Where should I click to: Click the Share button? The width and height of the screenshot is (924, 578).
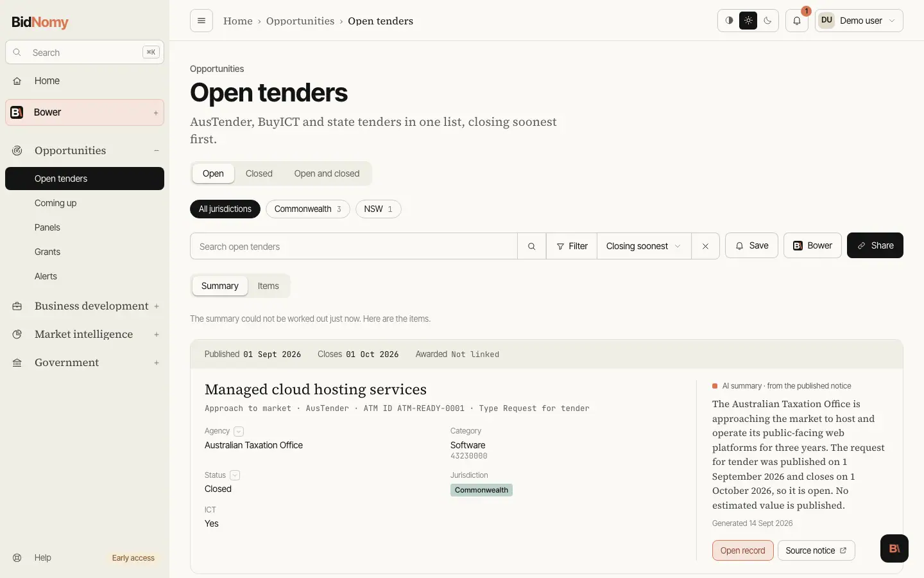[875, 245]
